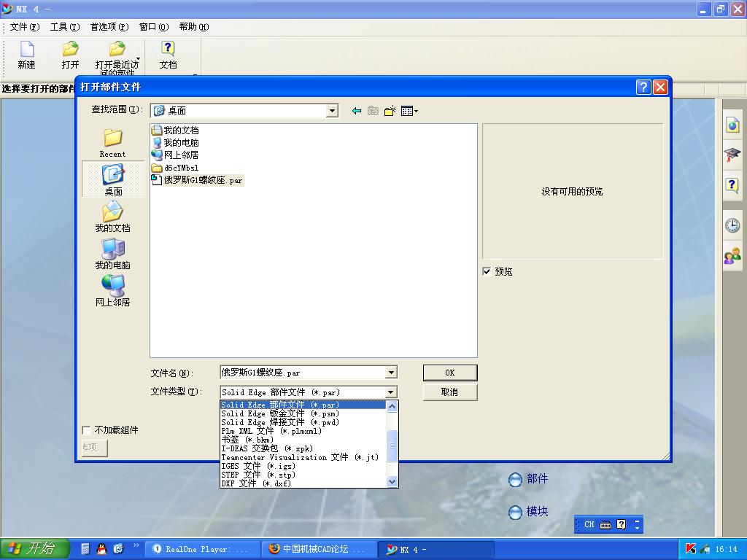Select 网上邻居 in the places sidebar
747x560 pixels.
[113, 290]
